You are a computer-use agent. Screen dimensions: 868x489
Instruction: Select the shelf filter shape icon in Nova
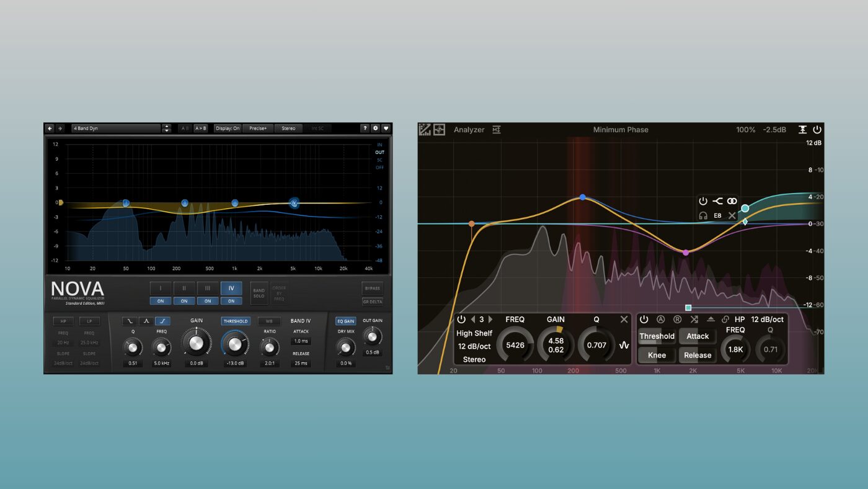tap(163, 321)
